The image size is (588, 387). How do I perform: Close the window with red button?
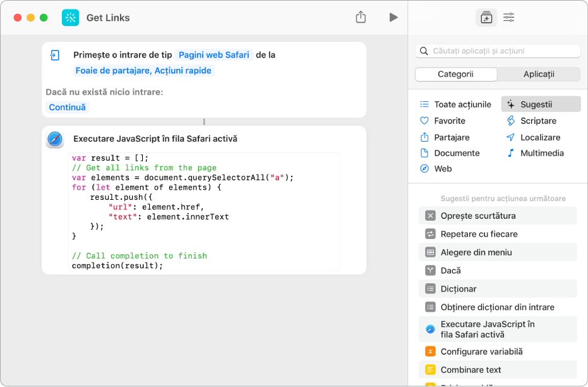[18, 18]
